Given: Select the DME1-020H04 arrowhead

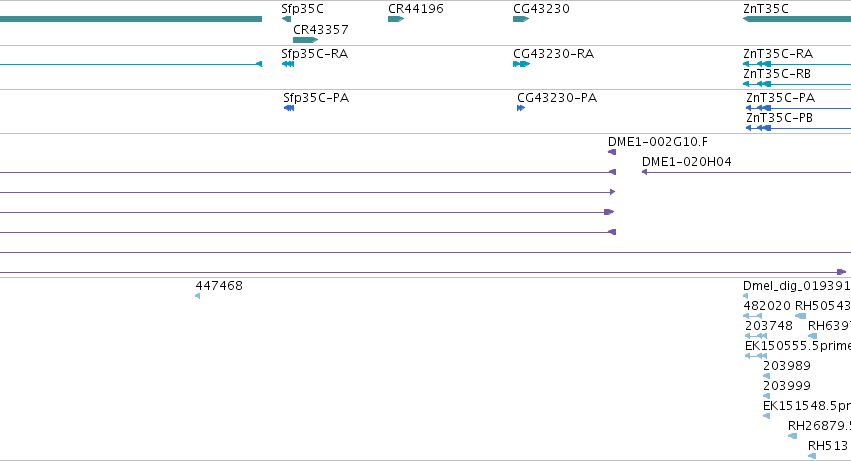Looking at the screenshot, I should pyautogui.click(x=645, y=172).
